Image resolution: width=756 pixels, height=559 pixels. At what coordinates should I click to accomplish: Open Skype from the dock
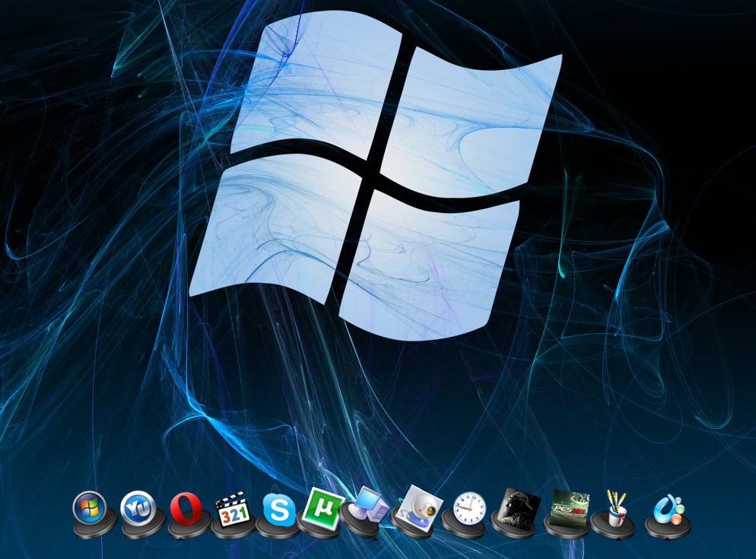click(x=279, y=510)
